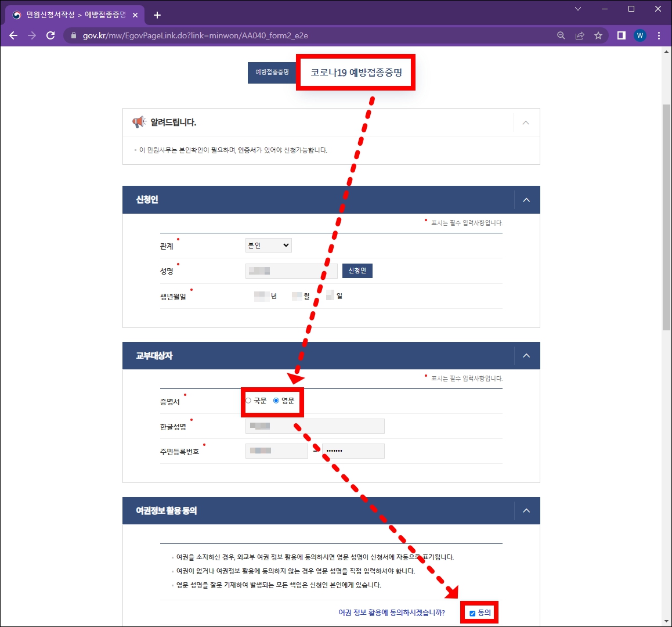Open the 관계 dropdown showing 본인
This screenshot has height=627, width=672.
coord(268,244)
